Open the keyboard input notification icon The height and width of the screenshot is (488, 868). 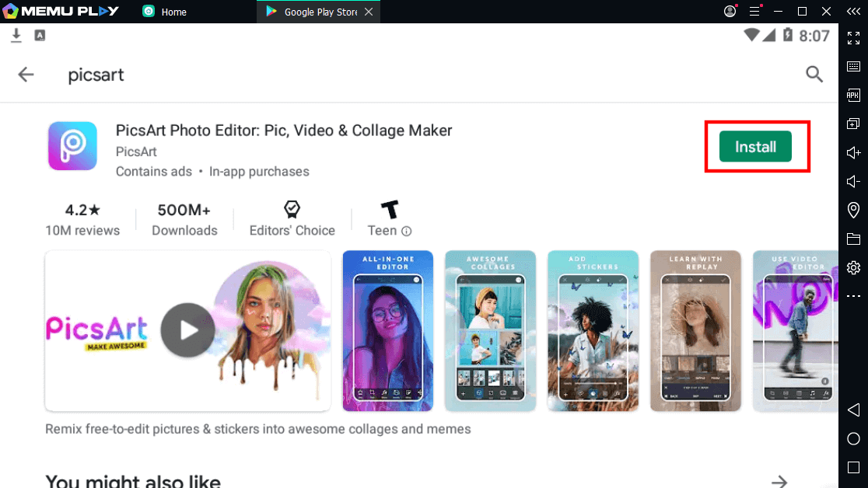(x=40, y=36)
